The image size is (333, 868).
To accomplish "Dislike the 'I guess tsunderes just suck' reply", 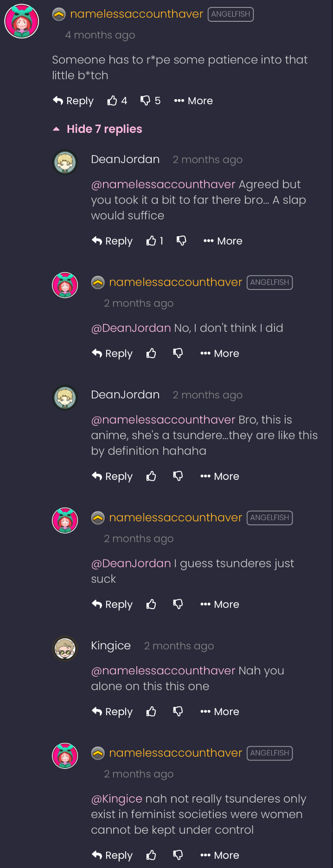I will [178, 604].
